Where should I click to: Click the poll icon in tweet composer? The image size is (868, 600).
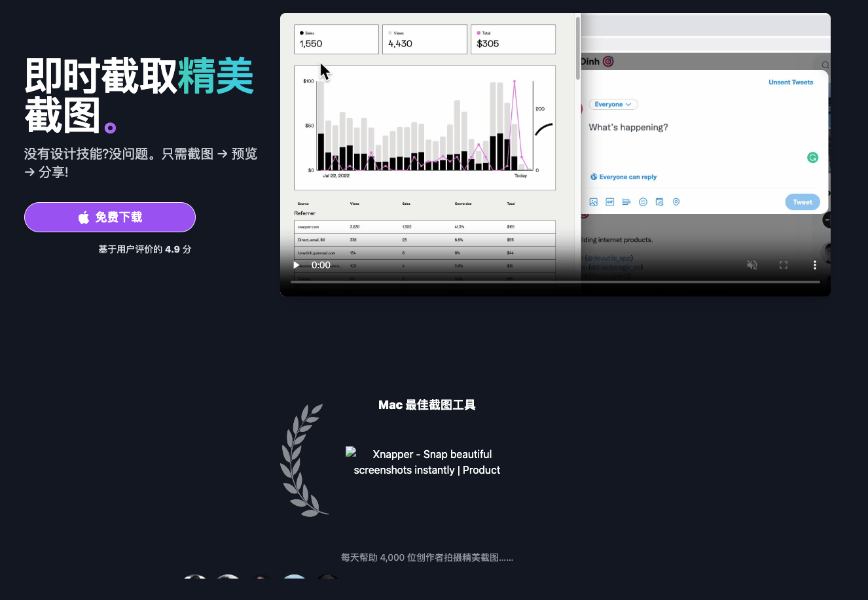click(626, 202)
